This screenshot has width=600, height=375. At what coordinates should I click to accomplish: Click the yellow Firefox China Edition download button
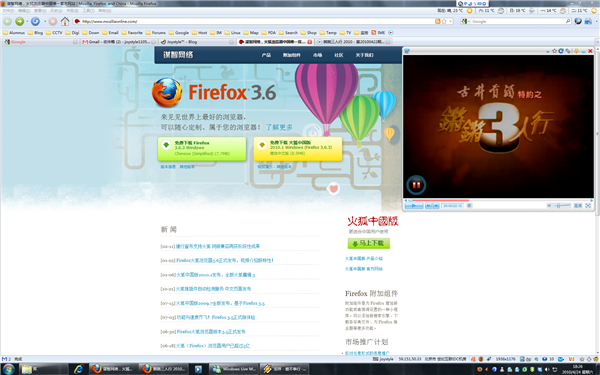point(298,148)
